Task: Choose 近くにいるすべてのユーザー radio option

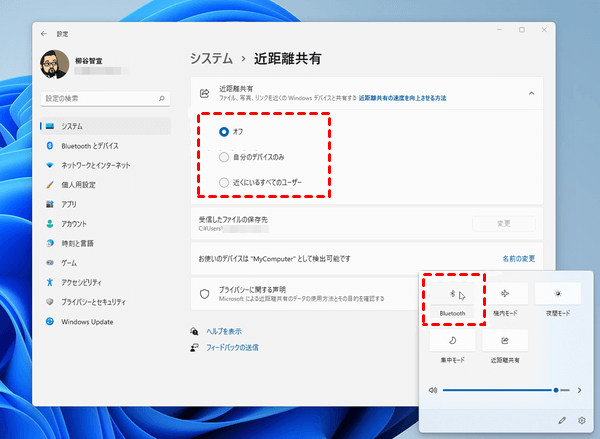Action: [x=224, y=182]
